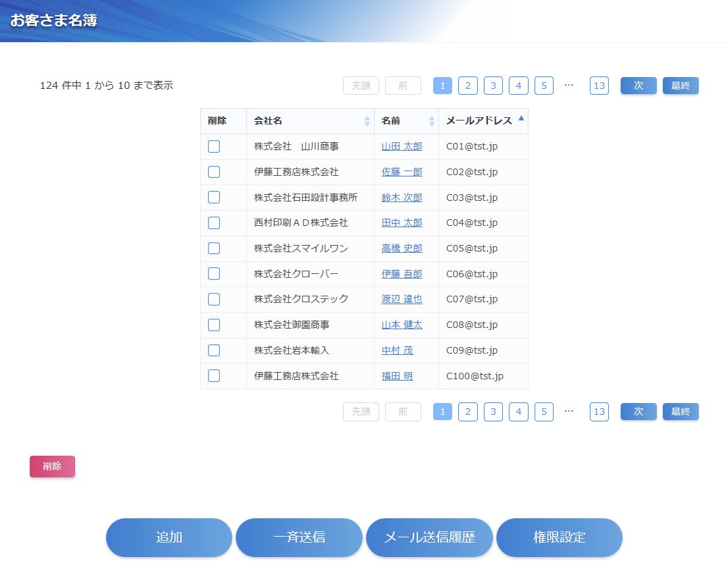Click 追加 to add a customer
Screen dimensions: 728x565
pyautogui.click(x=169, y=537)
